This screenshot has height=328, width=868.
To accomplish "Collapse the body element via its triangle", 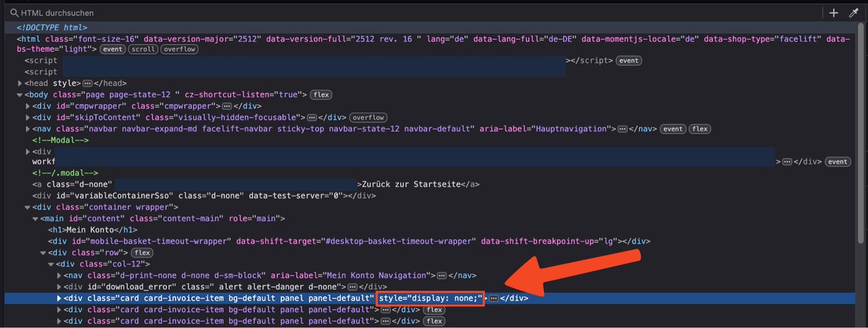I will pyautogui.click(x=20, y=95).
